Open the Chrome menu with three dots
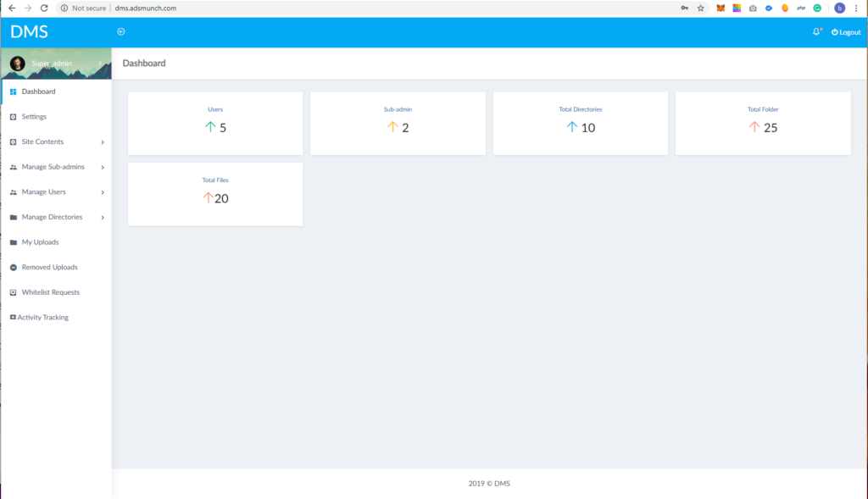Screen dimensions: 868x499 (857, 8)
